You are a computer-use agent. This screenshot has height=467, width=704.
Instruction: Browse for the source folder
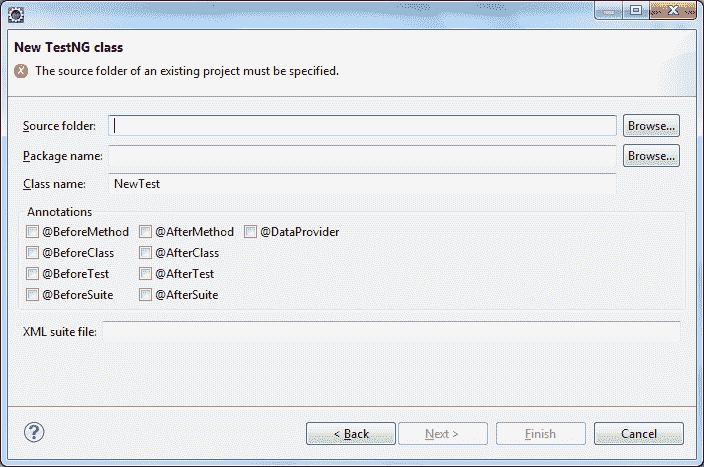651,126
